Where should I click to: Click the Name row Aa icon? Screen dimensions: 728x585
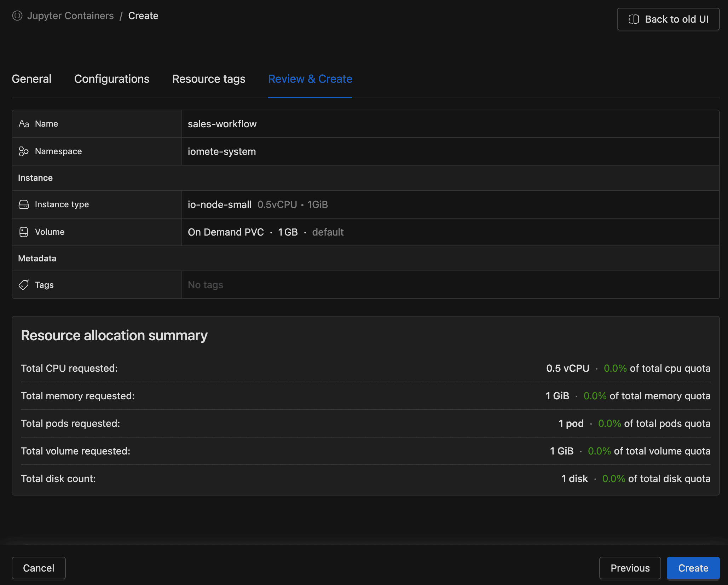[24, 124]
